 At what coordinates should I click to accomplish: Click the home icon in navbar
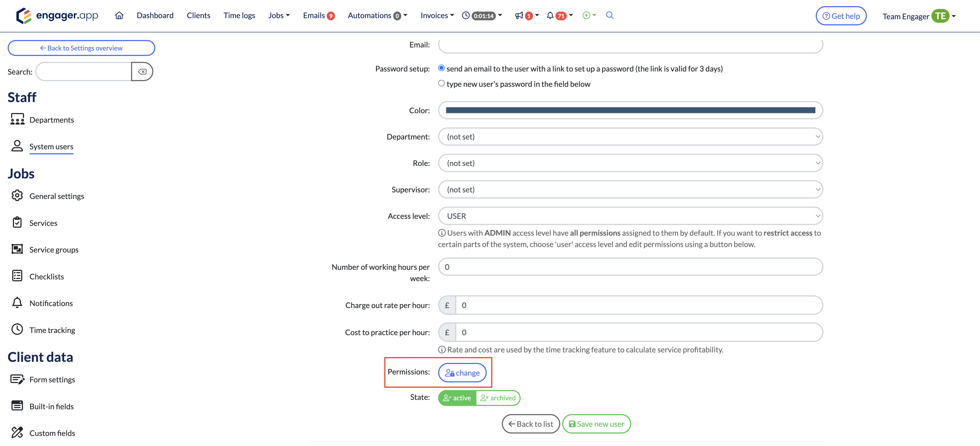click(119, 16)
